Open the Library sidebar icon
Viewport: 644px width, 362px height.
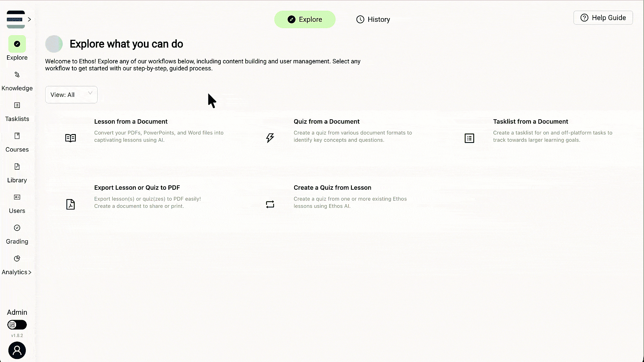point(17,167)
